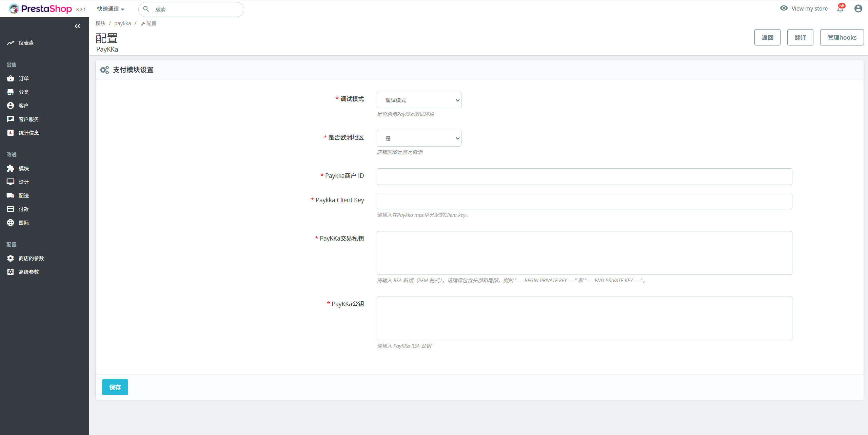Click the advanced parameters gear-box icon
Viewport: 868px width, 435px height.
click(x=11, y=272)
